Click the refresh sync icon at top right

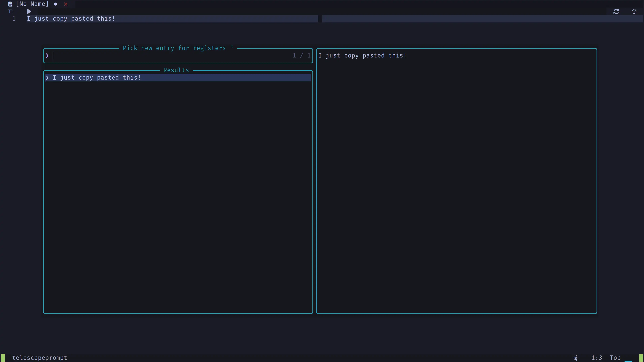[x=616, y=12]
